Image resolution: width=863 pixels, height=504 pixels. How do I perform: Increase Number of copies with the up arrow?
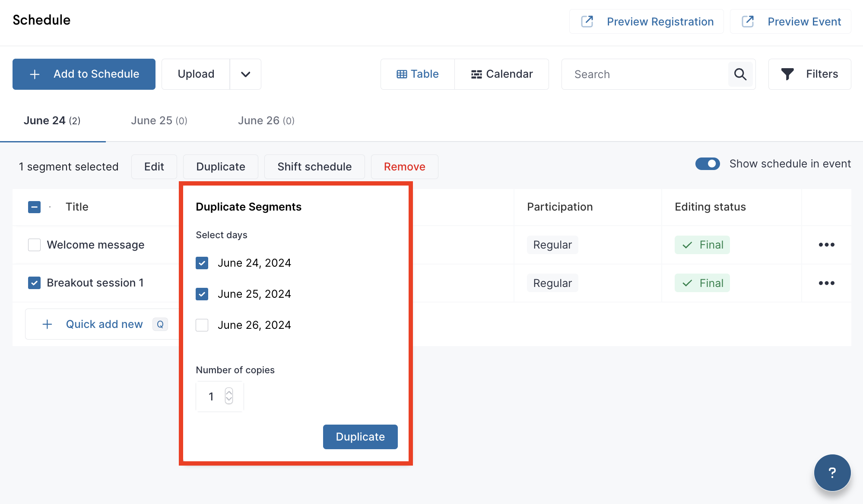(x=228, y=392)
